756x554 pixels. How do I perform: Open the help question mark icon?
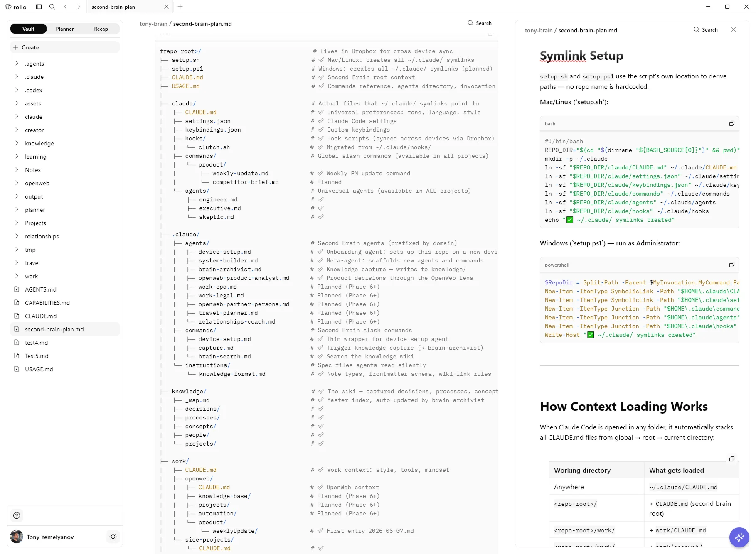point(17,515)
